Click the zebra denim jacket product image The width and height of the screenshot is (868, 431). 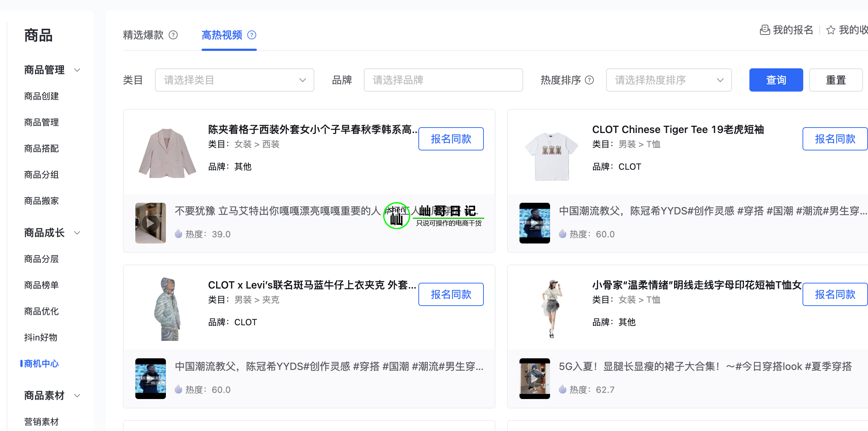pos(167,309)
